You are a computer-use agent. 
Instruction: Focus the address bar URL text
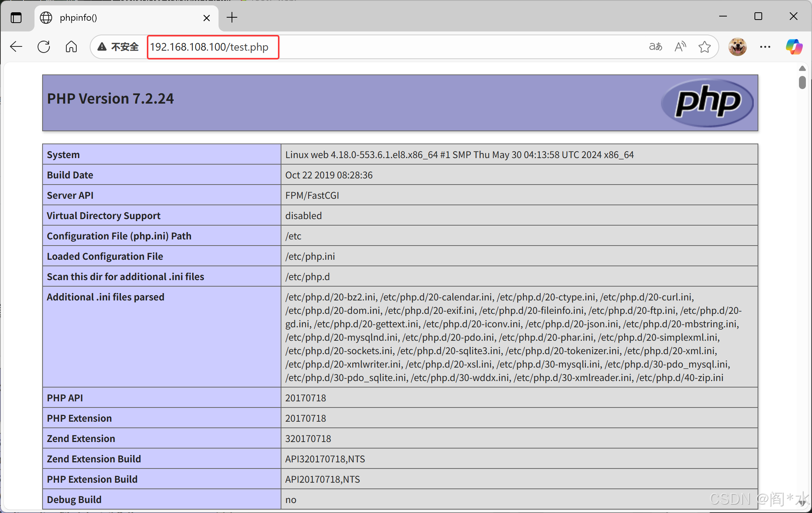pos(209,47)
